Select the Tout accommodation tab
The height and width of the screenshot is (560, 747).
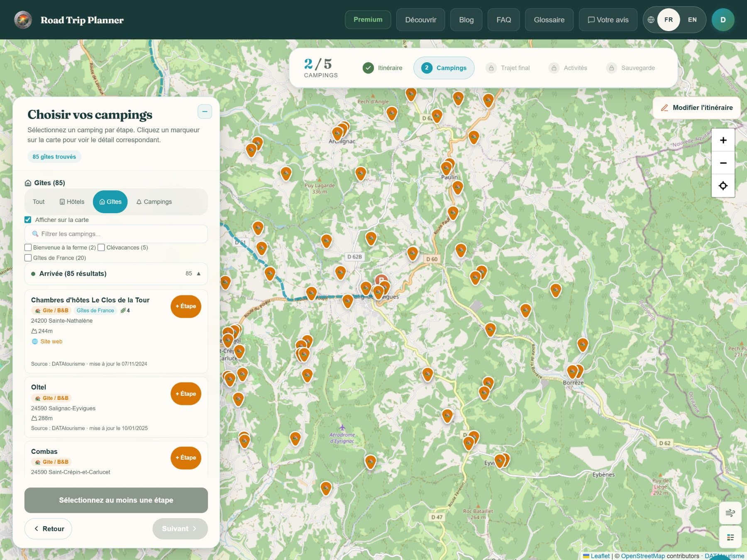coord(39,202)
